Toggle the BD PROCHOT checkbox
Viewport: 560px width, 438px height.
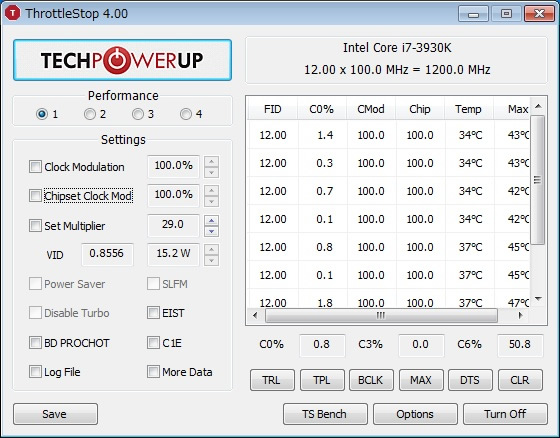pos(35,342)
